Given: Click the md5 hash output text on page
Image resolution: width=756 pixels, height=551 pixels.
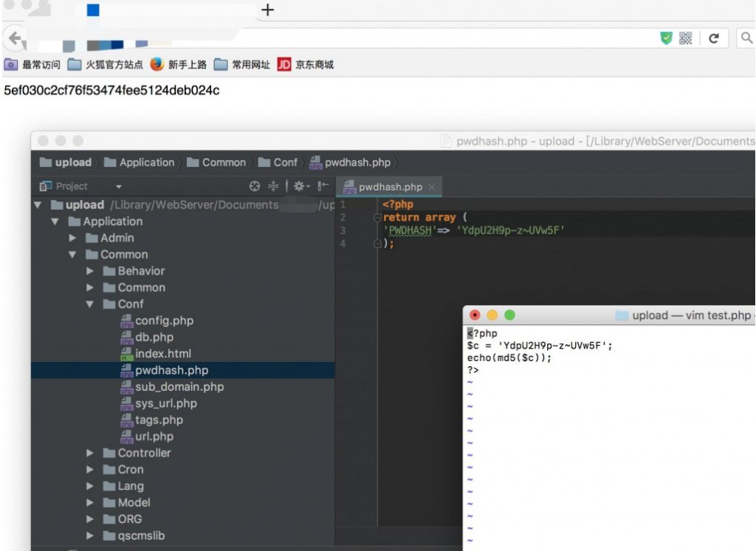Looking at the screenshot, I should coord(112,90).
